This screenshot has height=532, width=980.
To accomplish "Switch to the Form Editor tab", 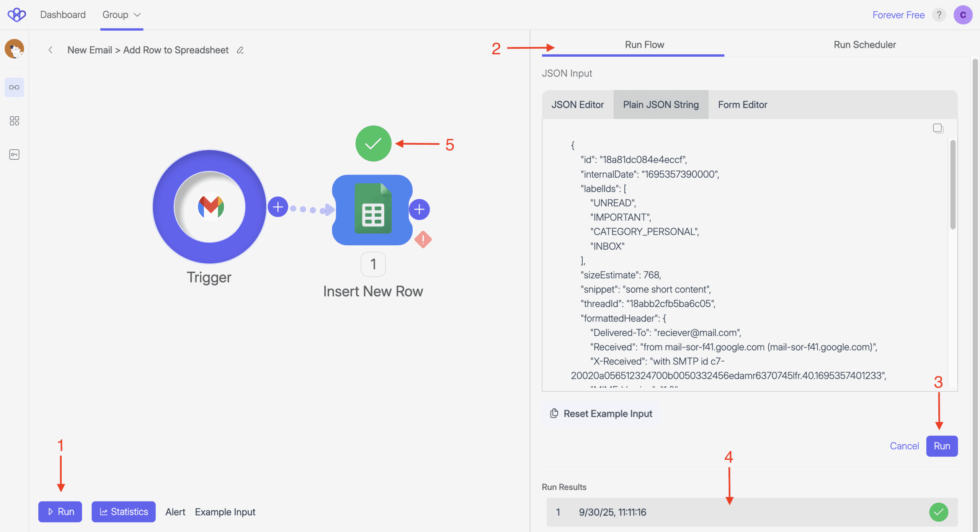I will tap(742, 105).
